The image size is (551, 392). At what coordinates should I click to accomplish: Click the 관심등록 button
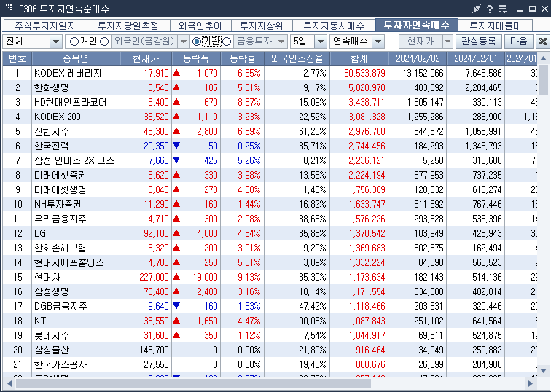(x=479, y=42)
